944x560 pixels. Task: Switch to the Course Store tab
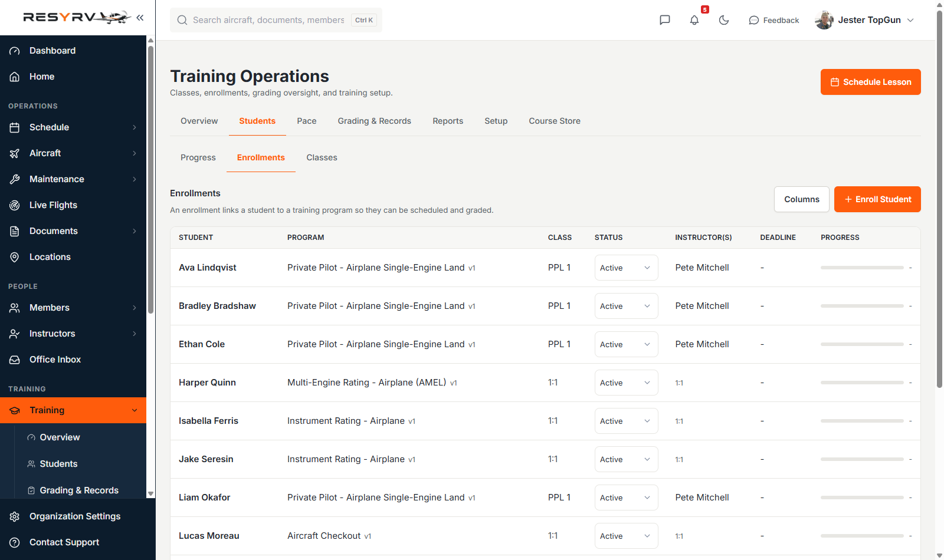[555, 121]
